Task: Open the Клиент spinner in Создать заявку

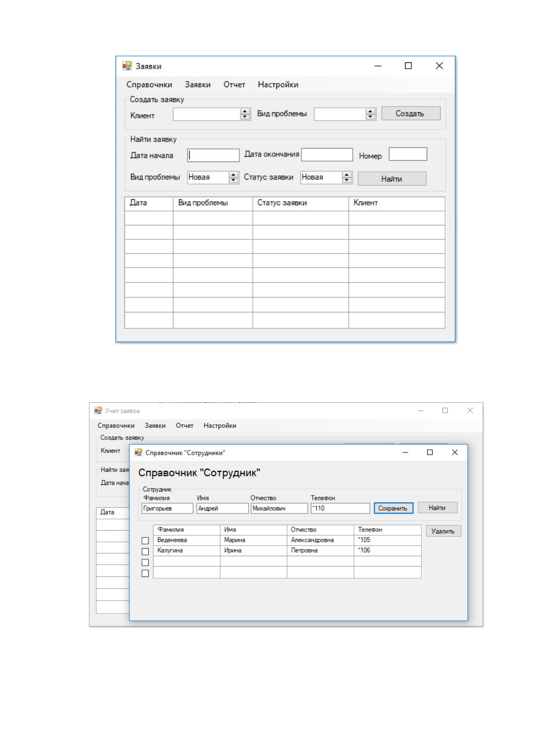Action: coord(245,114)
